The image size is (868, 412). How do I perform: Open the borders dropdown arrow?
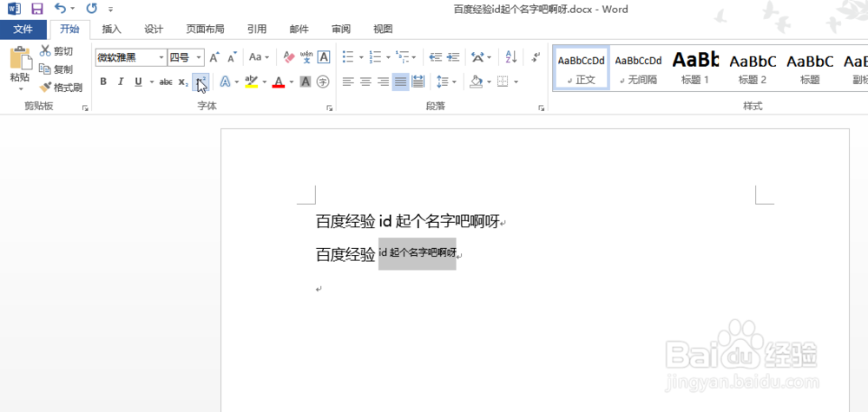pyautogui.click(x=516, y=82)
